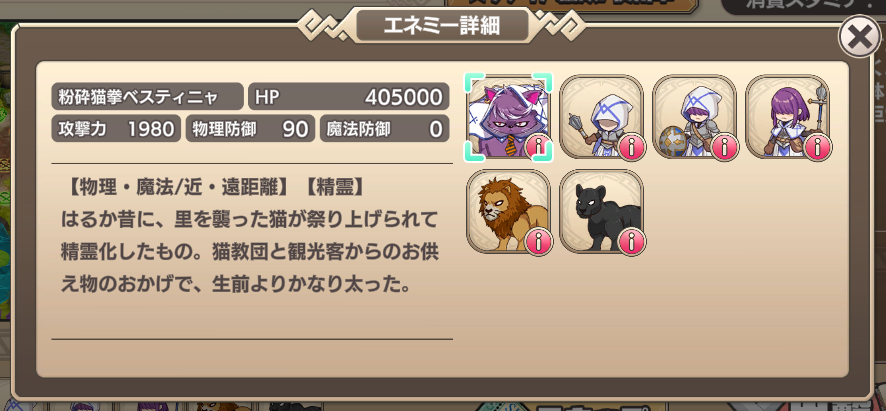Close the エネミー詳細 dialog

pyautogui.click(x=859, y=37)
